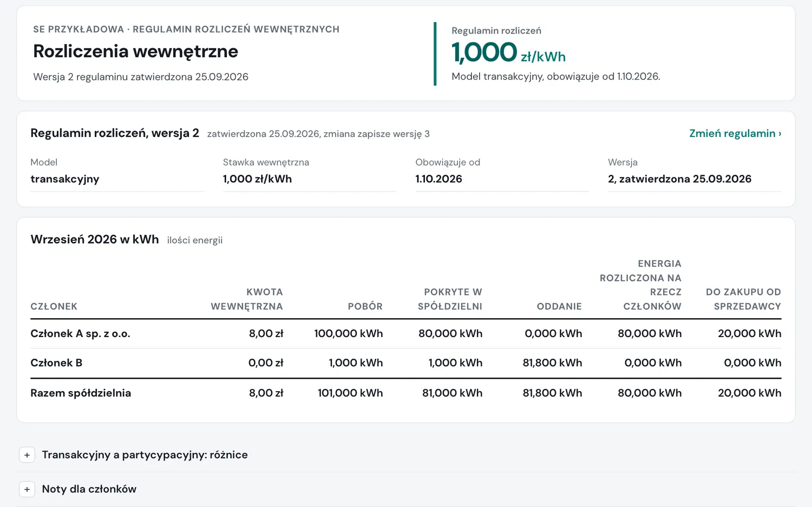Click Członek A kwota 8,00 zł cell
The width and height of the screenshot is (812, 507).
tap(266, 334)
